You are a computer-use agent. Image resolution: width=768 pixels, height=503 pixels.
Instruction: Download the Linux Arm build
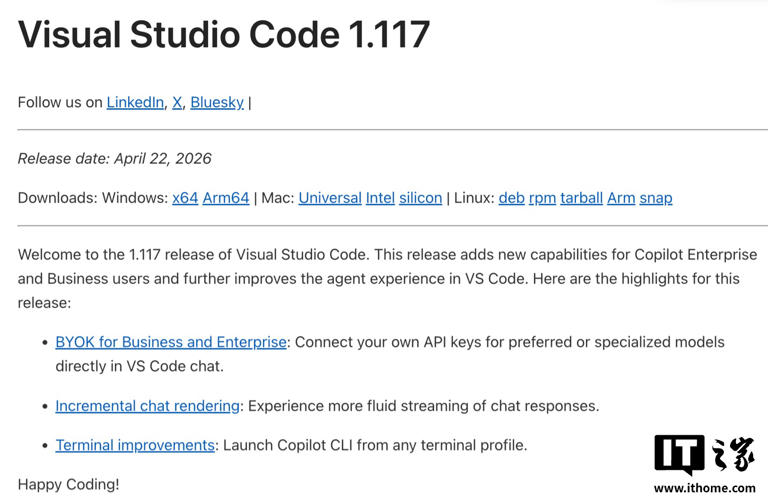point(621,198)
